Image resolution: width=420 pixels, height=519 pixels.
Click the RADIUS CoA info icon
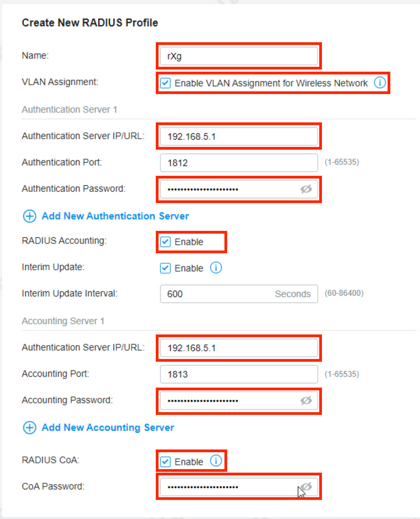point(216,461)
